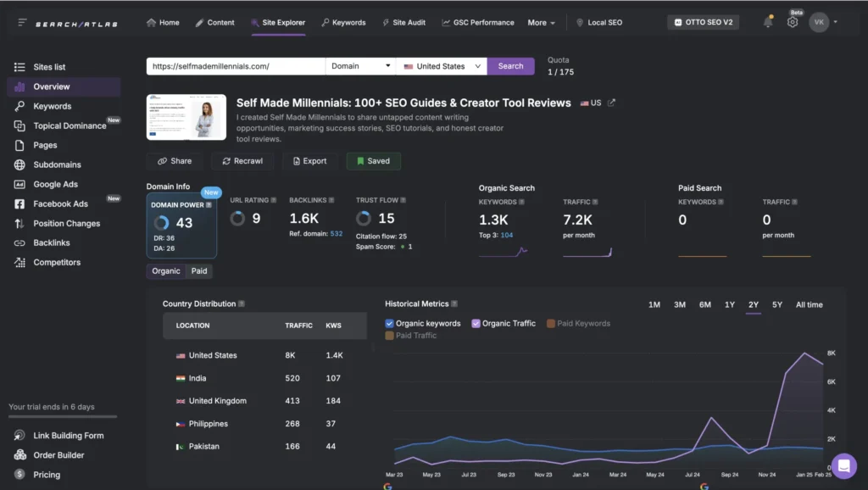Open Position Changes from the sidebar
868x490 pixels.
pyautogui.click(x=65, y=223)
